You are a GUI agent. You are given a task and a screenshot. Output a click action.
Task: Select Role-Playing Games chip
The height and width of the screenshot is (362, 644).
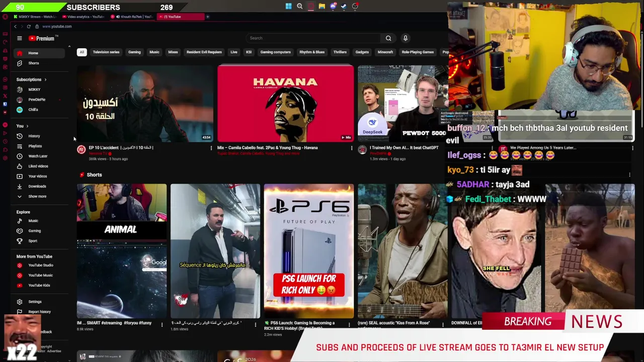coord(418,52)
